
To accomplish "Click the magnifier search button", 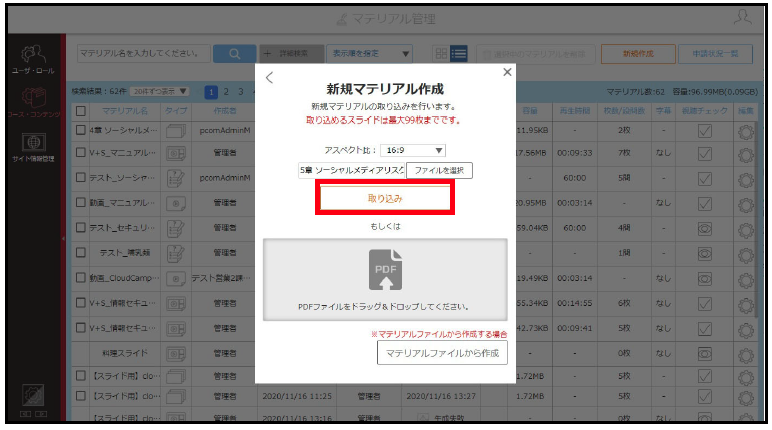I will click(235, 54).
